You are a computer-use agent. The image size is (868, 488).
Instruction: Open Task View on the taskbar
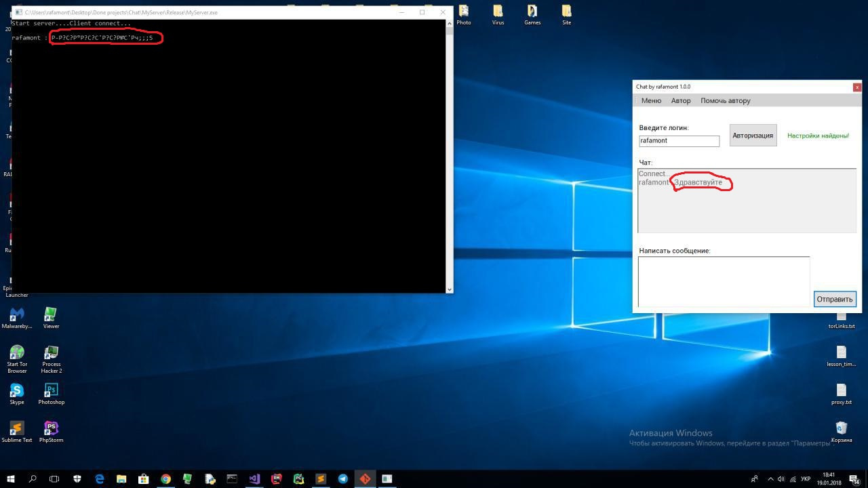pyautogui.click(x=54, y=479)
